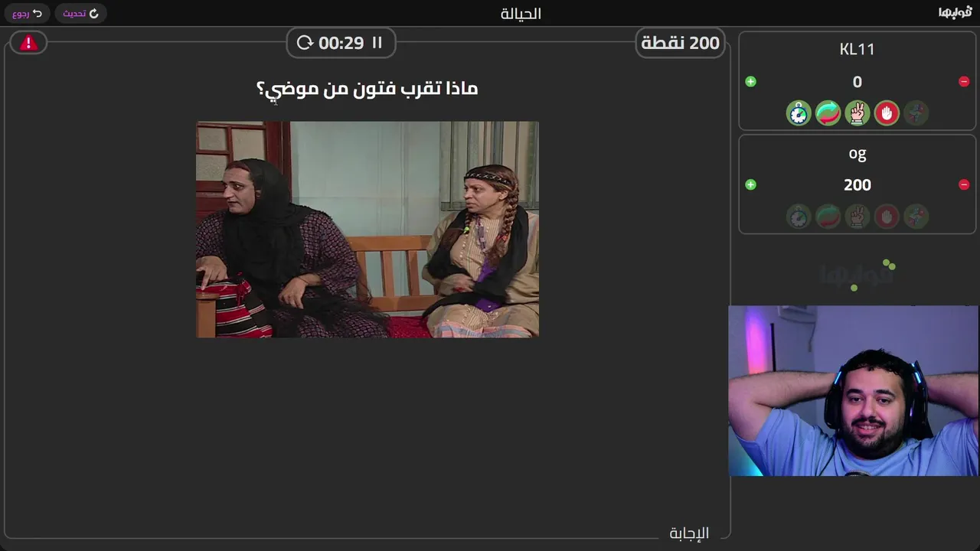Click og's score value 200
This screenshot has width=980, height=551.
(857, 184)
